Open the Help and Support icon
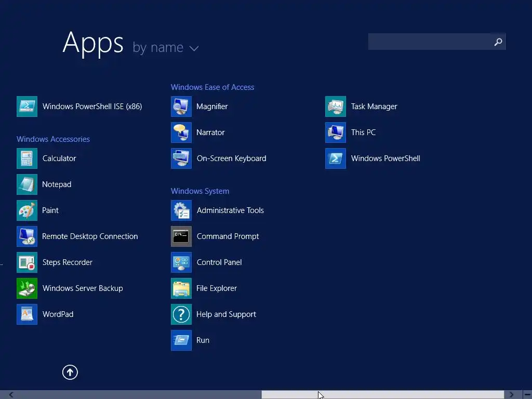The height and width of the screenshot is (399, 532). [181, 314]
